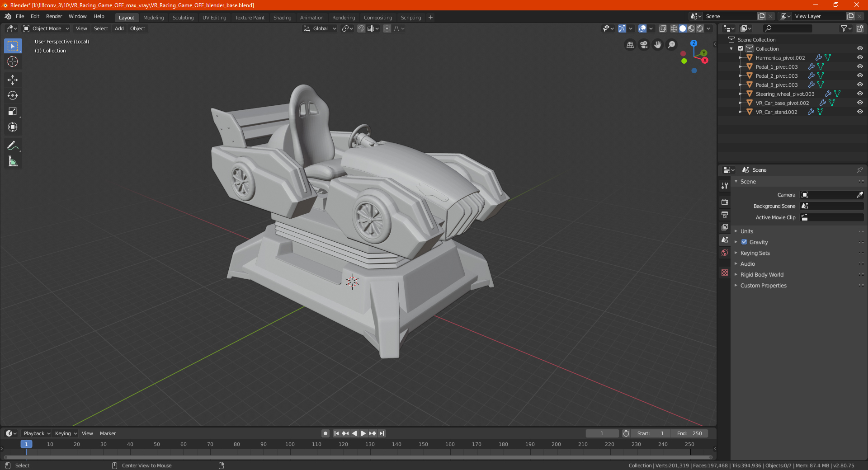Toggle viewport gizmos display
868x470 pixels.
622,28
